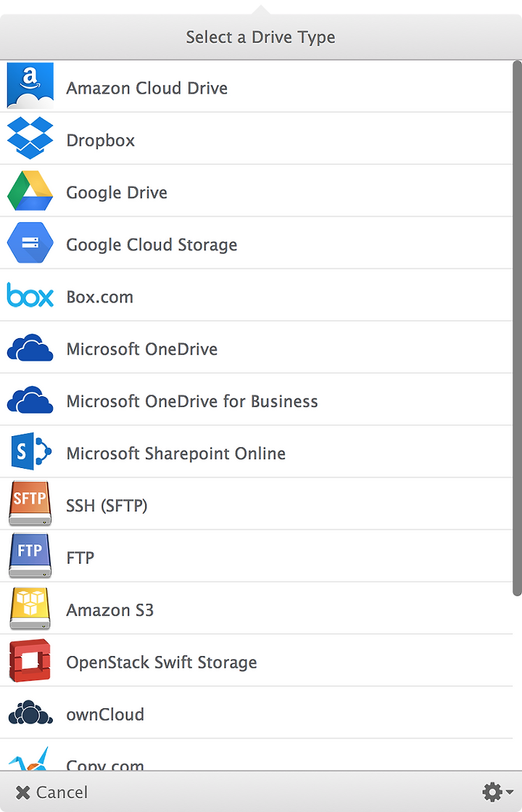Image resolution: width=522 pixels, height=812 pixels.
Task: Click the Microsoft Sharepoint Online icon
Action: (x=31, y=451)
